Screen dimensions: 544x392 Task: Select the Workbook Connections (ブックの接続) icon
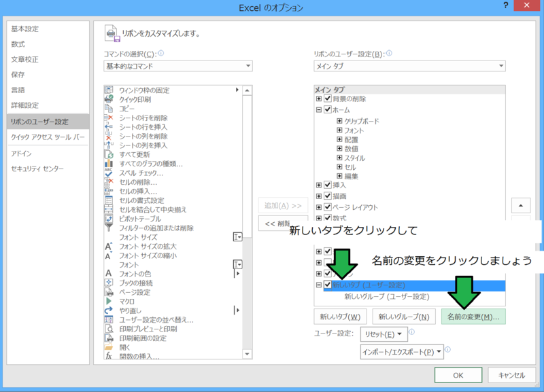coord(109,283)
